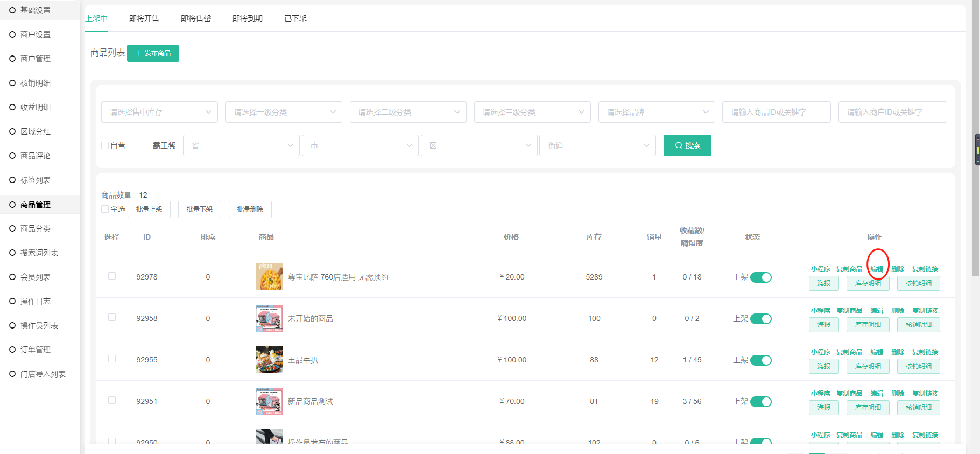Viewport: 980px width, 454px height.
Task: Switch to the 已下架 tab
Action: click(x=295, y=18)
